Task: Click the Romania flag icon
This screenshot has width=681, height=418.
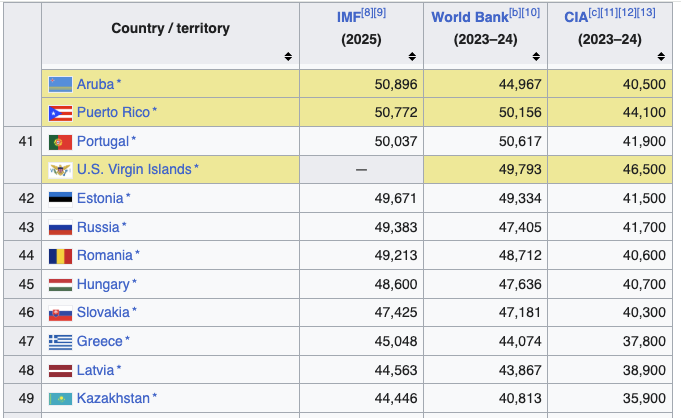Action: (x=60, y=256)
